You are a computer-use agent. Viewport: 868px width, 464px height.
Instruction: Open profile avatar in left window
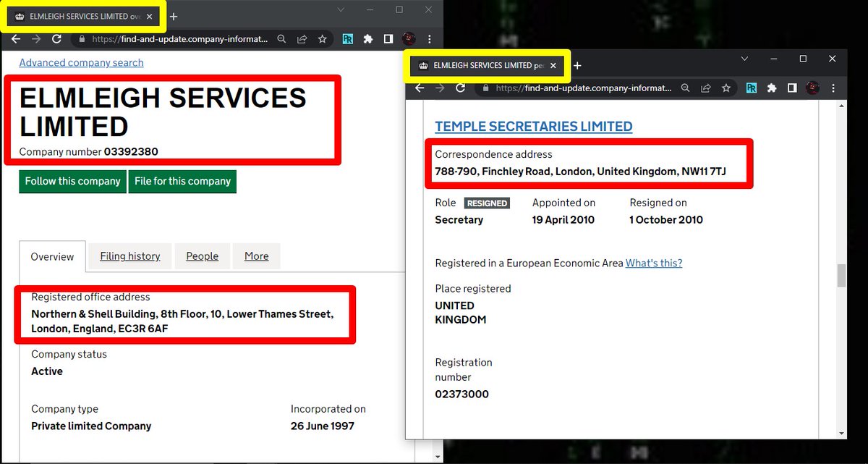(x=409, y=39)
